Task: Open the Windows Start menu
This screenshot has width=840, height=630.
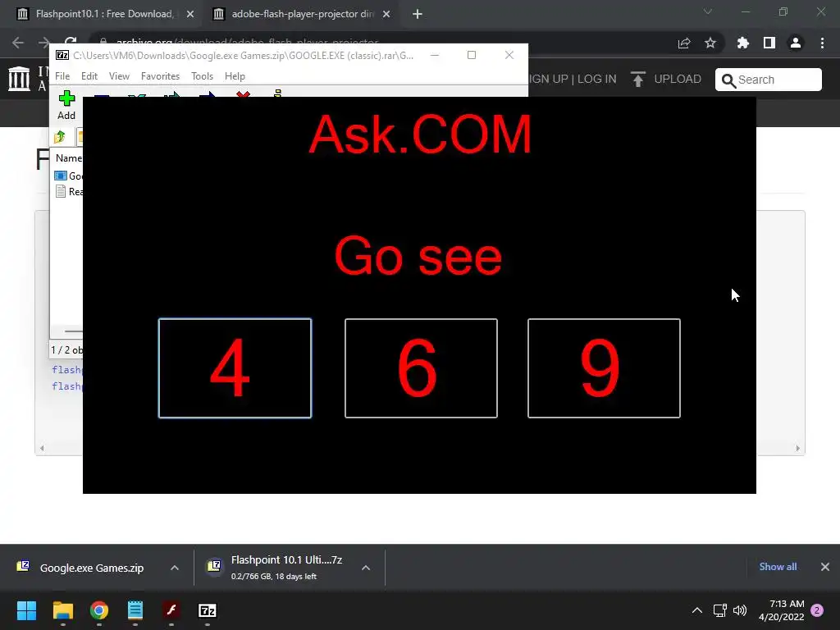Action: (26, 610)
